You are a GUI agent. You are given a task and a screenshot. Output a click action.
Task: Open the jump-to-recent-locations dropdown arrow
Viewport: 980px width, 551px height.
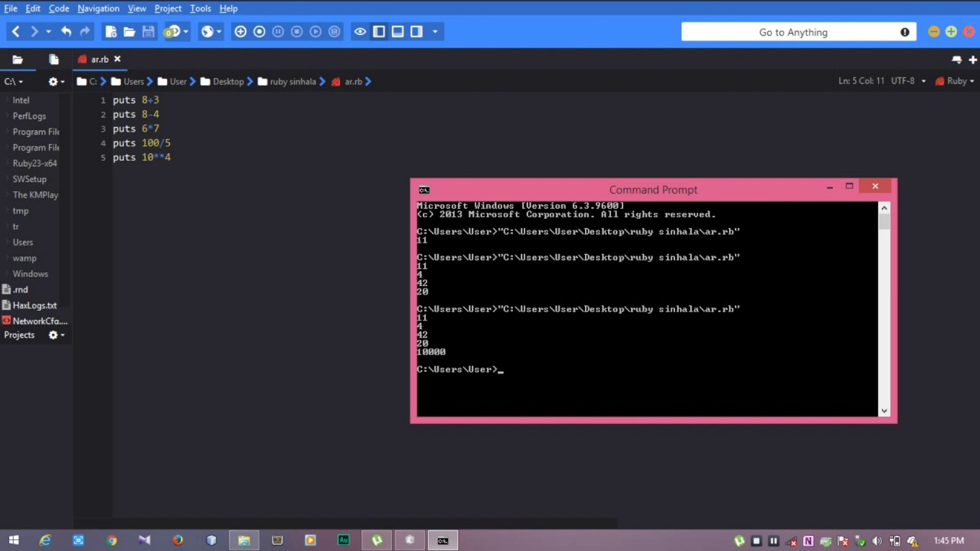(48, 31)
